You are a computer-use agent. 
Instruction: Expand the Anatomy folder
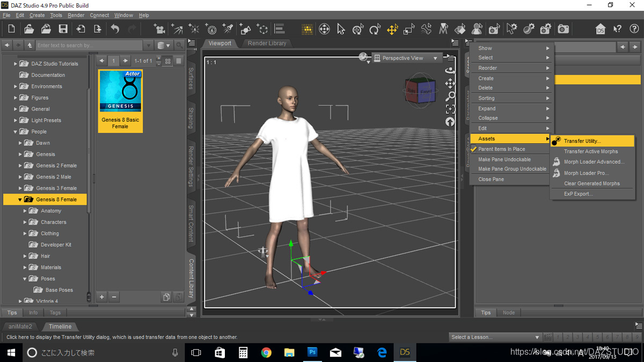(x=25, y=211)
